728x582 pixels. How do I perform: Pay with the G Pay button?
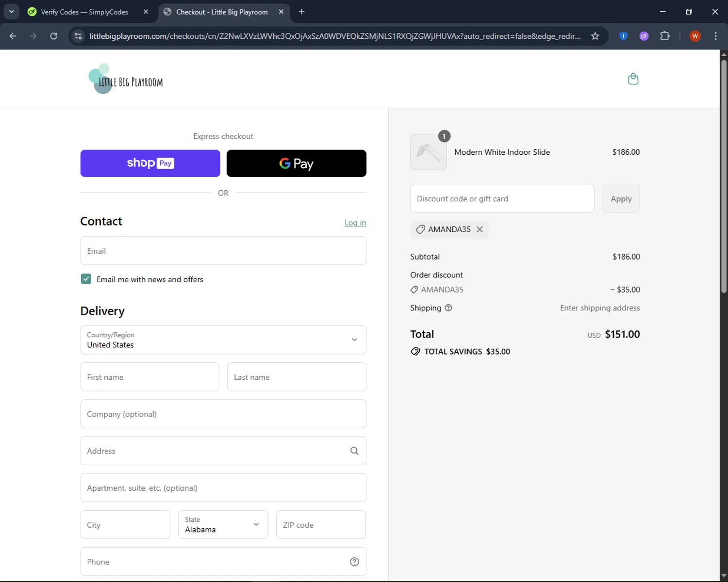click(297, 163)
